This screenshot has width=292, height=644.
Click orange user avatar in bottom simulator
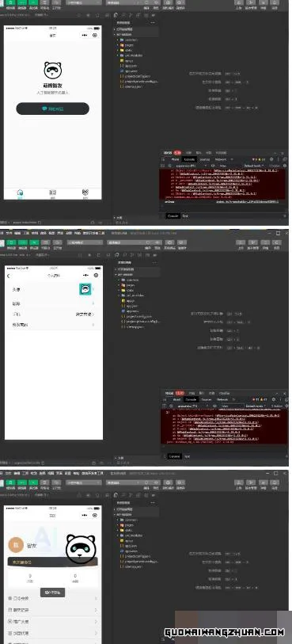pyautogui.click(x=16, y=545)
